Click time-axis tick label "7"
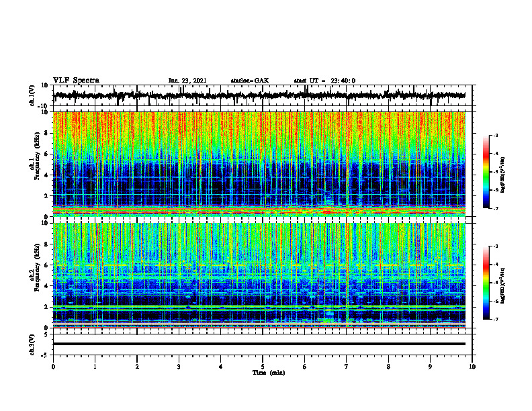This screenshot has width=532, height=411. pyautogui.click(x=347, y=367)
